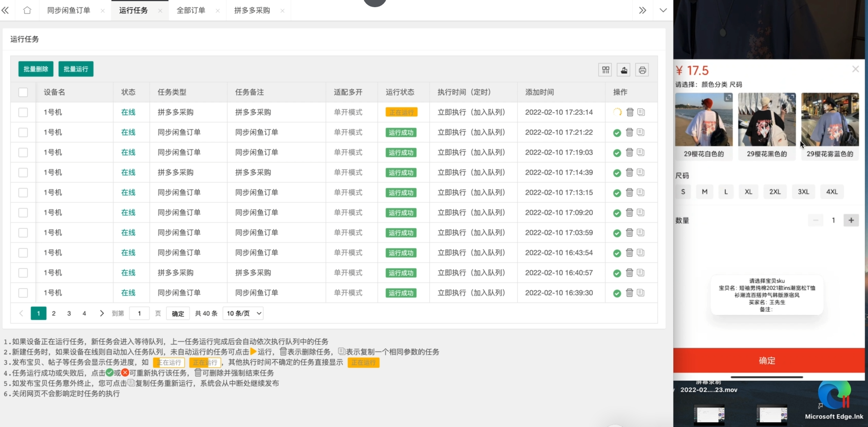
Task: Check row added 2022-02-10 17:13:15
Action: tap(23, 192)
